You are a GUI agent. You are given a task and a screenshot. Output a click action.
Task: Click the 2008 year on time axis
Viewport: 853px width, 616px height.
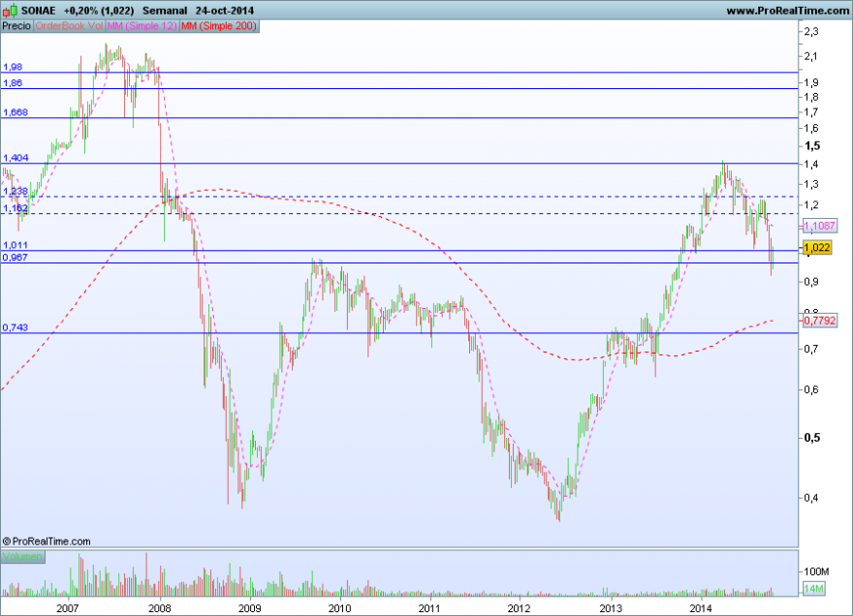159,608
